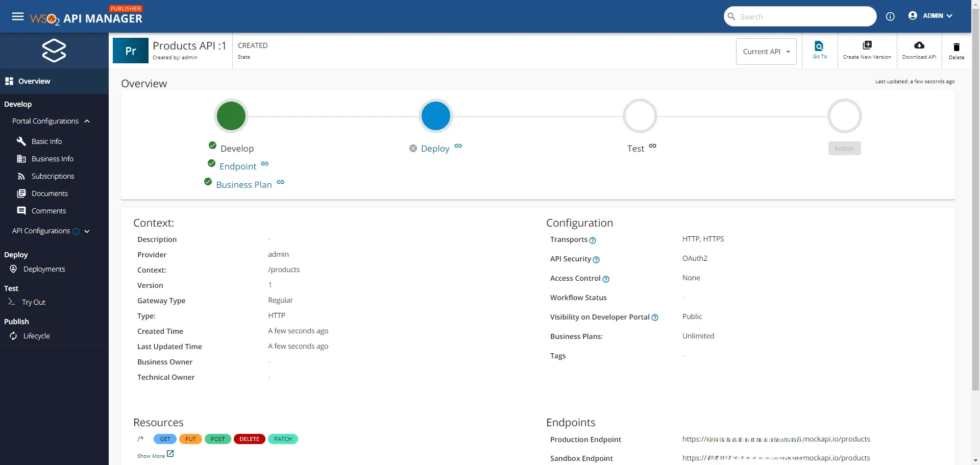Click the search magnifier icon
The width and height of the screenshot is (980, 465).
tap(731, 16)
